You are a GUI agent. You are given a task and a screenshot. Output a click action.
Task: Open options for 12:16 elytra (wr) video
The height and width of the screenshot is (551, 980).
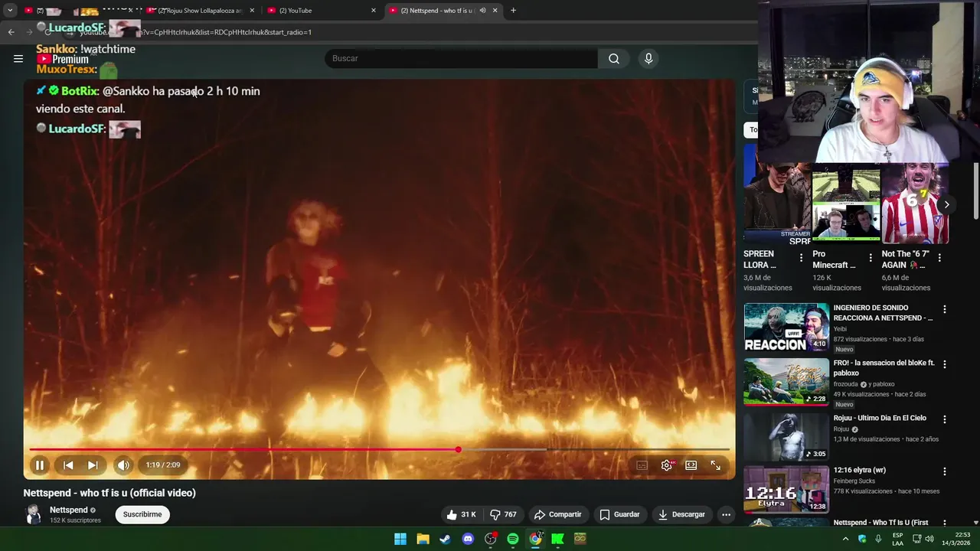click(945, 472)
